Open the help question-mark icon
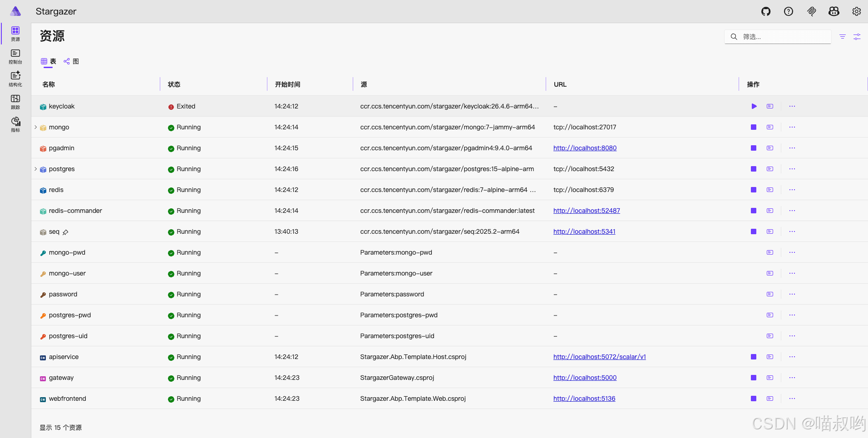868x438 pixels. pos(789,11)
